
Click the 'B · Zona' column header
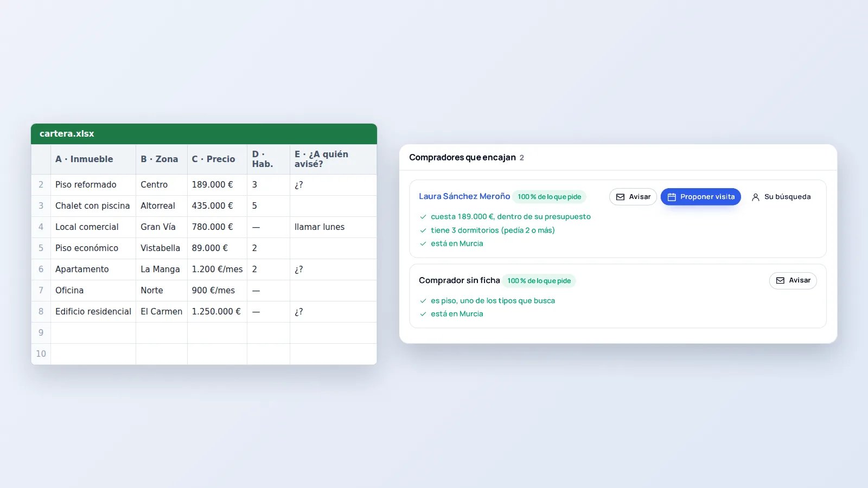coord(162,159)
